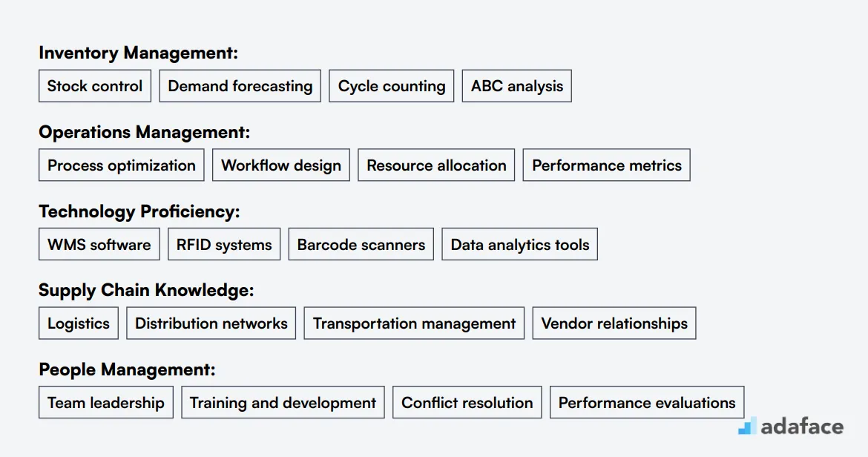Select the Distribution networks tag
Screen dimensions: 868x457
tap(211, 323)
